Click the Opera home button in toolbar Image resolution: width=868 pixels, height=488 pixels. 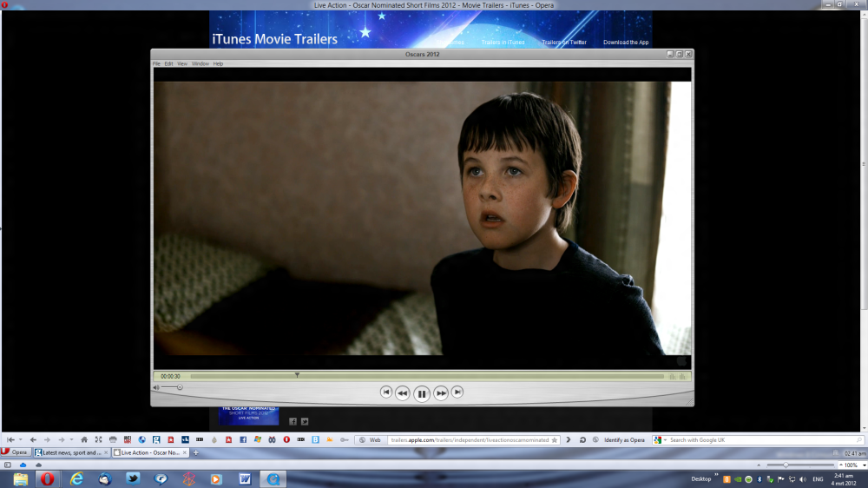(x=84, y=440)
